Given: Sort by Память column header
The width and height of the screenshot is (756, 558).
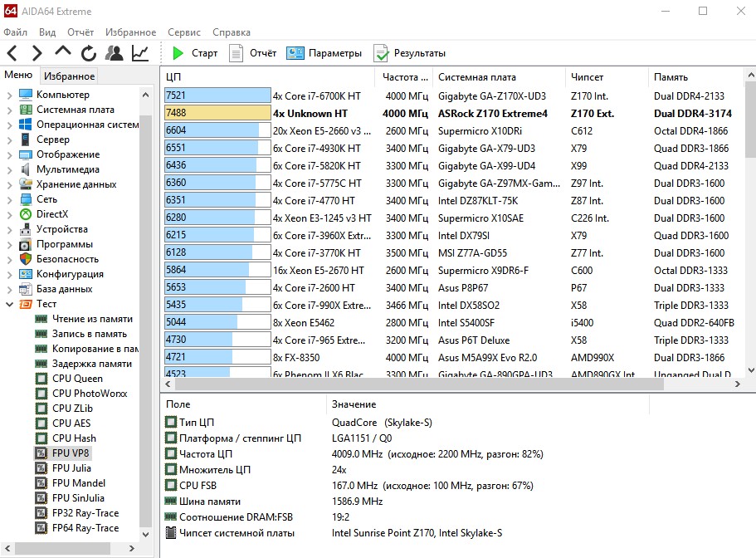Looking at the screenshot, I should [695, 77].
